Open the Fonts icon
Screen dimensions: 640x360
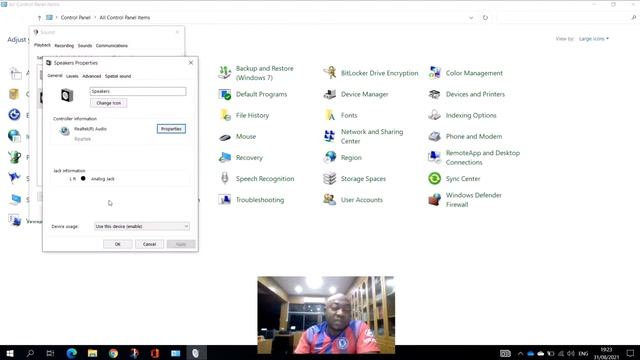(x=329, y=116)
